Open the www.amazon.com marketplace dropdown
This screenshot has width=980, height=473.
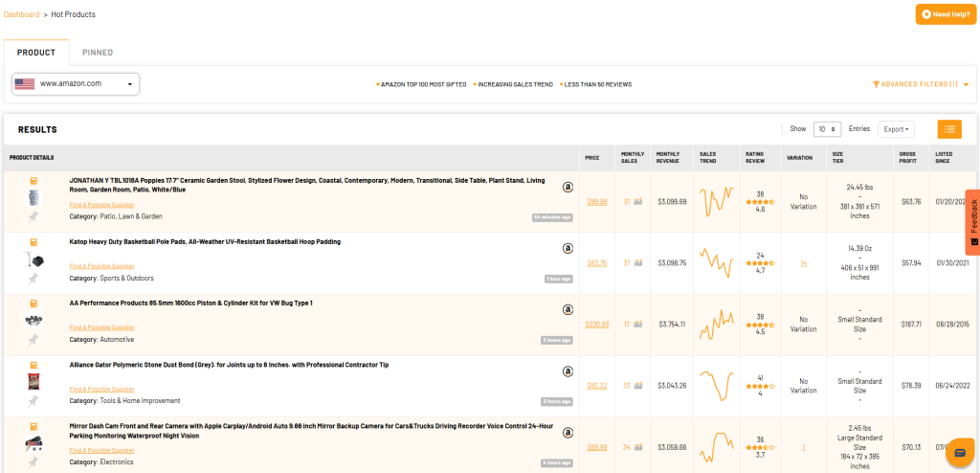coord(76,84)
